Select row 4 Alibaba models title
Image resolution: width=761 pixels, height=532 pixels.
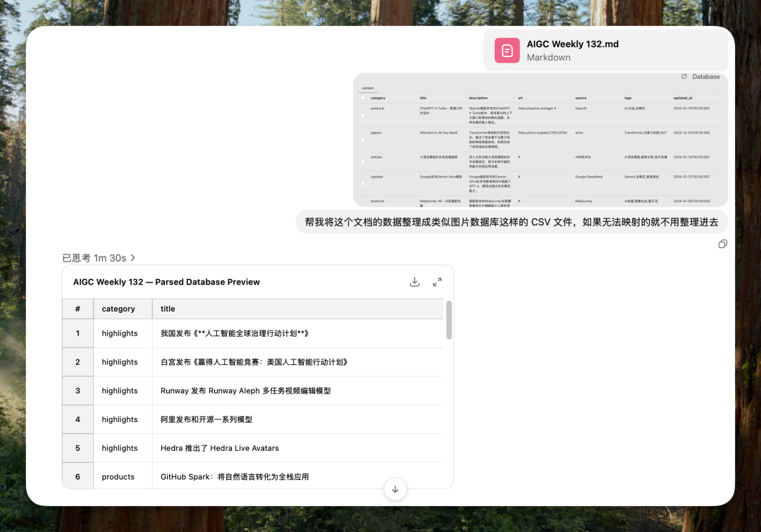click(x=298, y=419)
